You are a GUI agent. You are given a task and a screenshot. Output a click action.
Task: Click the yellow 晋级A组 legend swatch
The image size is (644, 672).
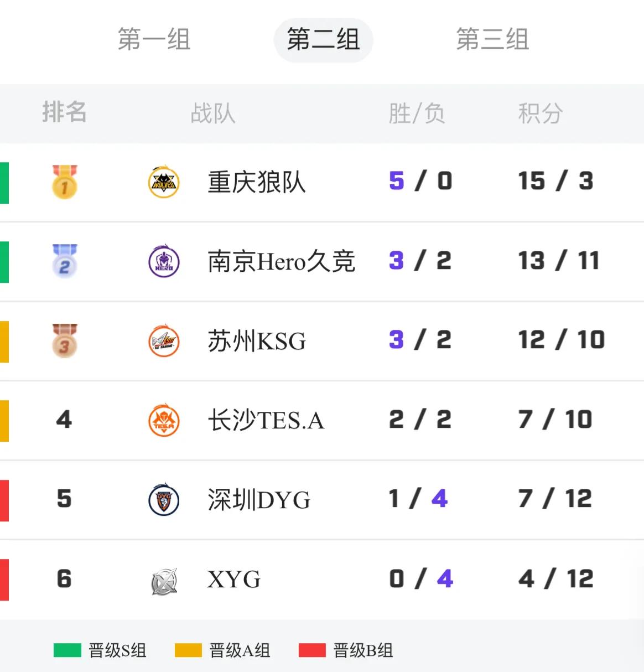coord(188,650)
